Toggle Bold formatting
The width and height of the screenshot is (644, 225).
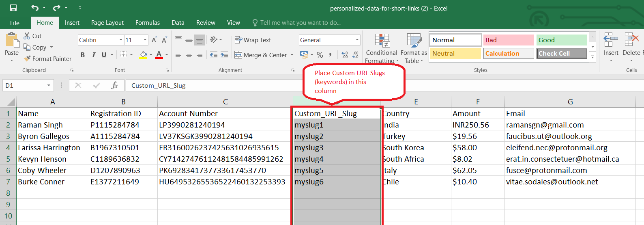point(83,55)
